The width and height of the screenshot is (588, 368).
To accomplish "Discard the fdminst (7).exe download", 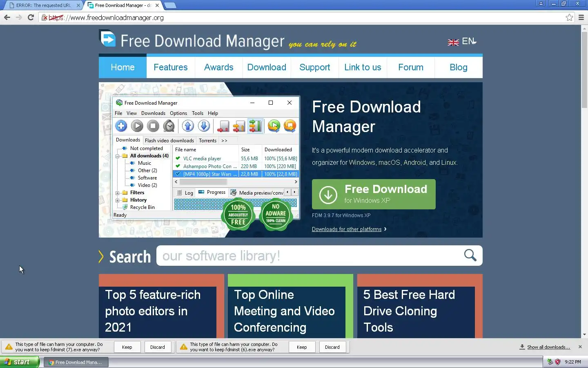I will click(158, 347).
